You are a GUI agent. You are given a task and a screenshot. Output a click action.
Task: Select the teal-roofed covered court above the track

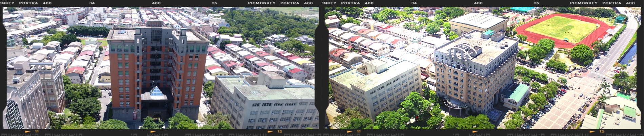coord(524,10)
